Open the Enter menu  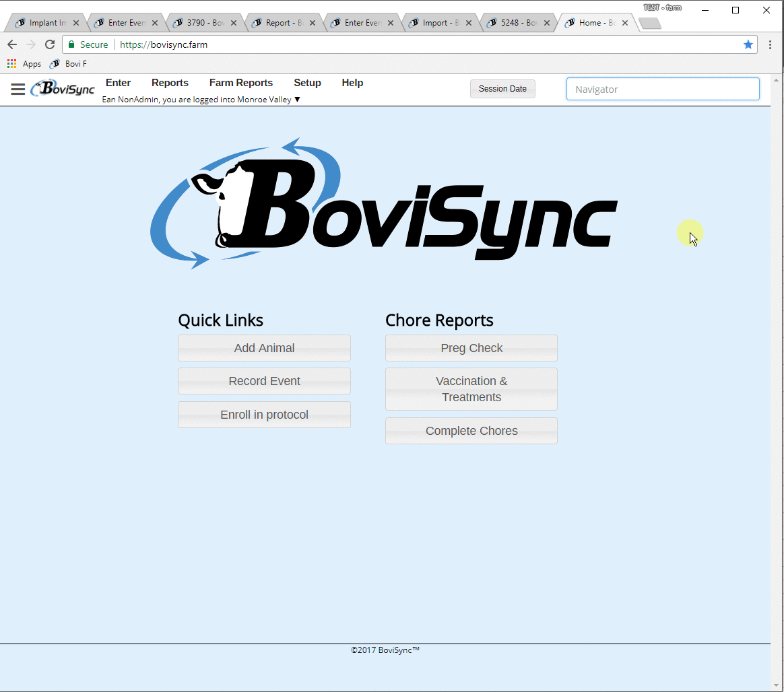click(118, 83)
